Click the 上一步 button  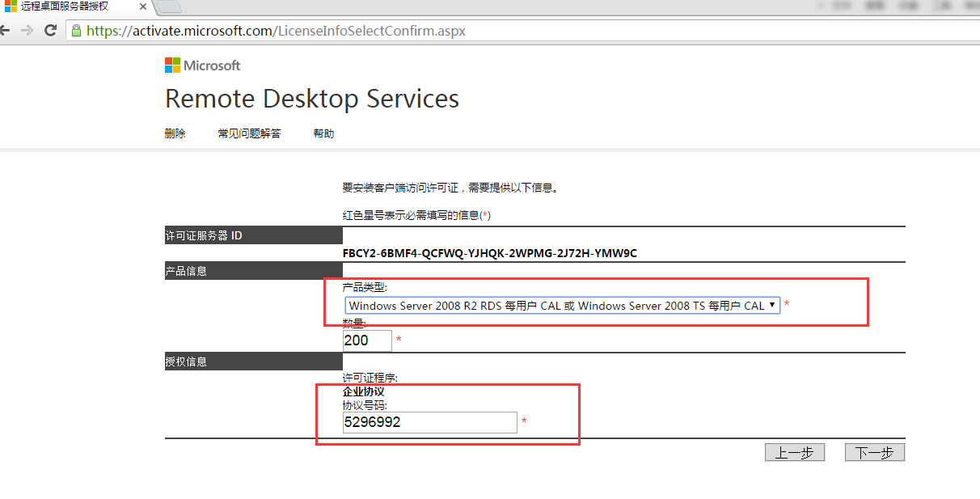coord(794,453)
